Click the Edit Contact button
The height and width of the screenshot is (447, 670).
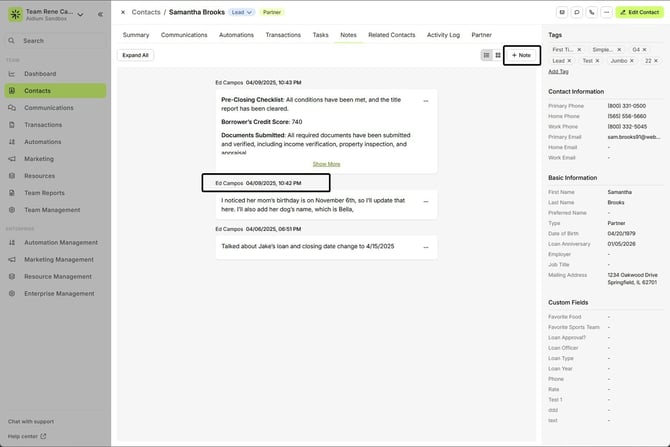[x=640, y=12]
